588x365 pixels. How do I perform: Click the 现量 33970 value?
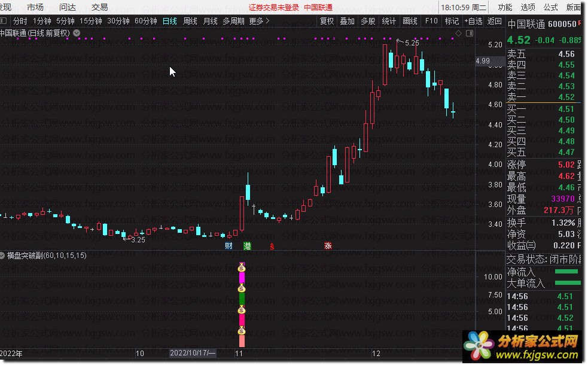click(x=563, y=199)
